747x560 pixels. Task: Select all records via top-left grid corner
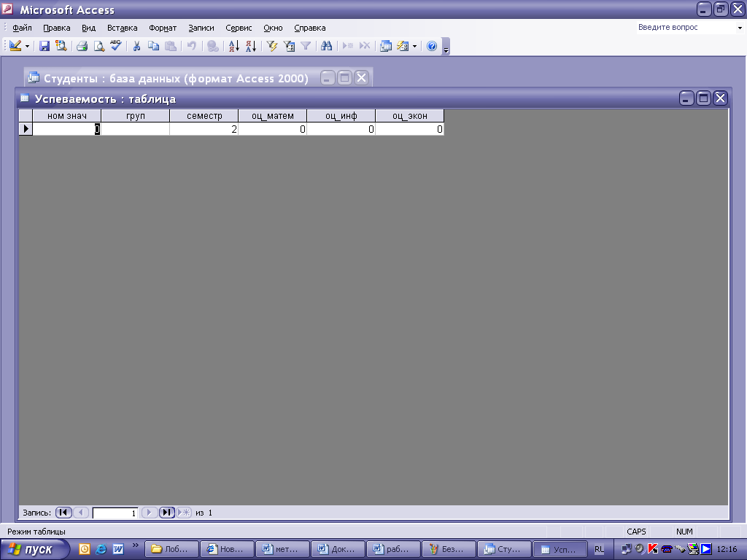click(26, 116)
